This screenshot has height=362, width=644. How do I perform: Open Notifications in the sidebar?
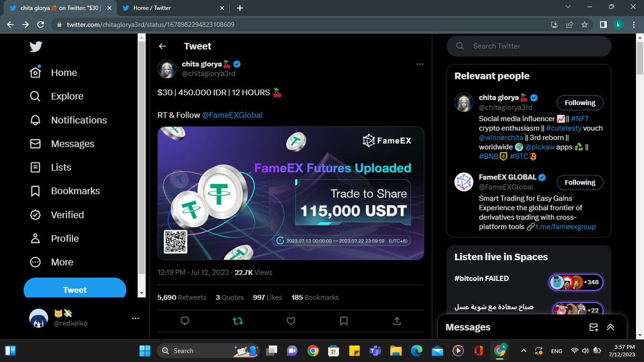tap(68, 120)
